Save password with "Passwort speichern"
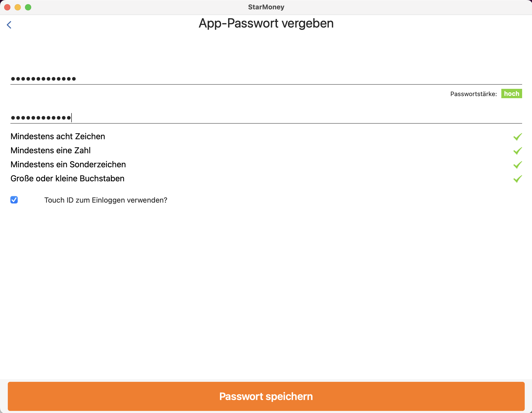The height and width of the screenshot is (413, 532). (x=266, y=396)
